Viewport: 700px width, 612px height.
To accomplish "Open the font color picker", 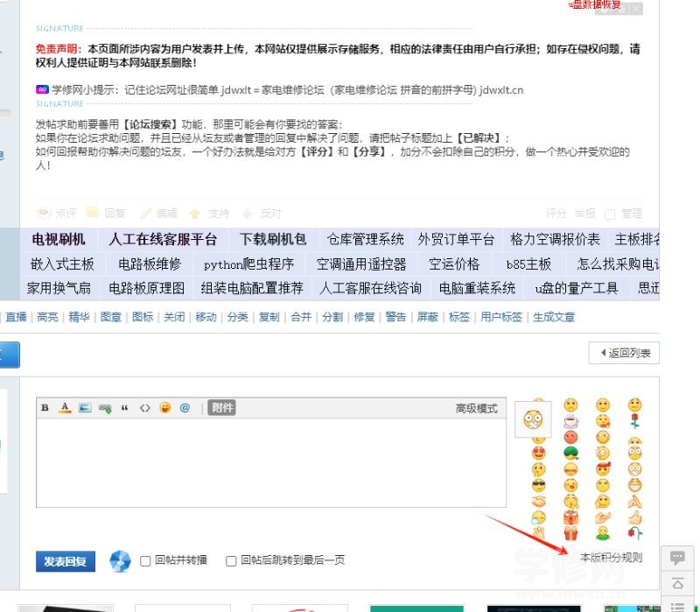I will coord(65,408).
